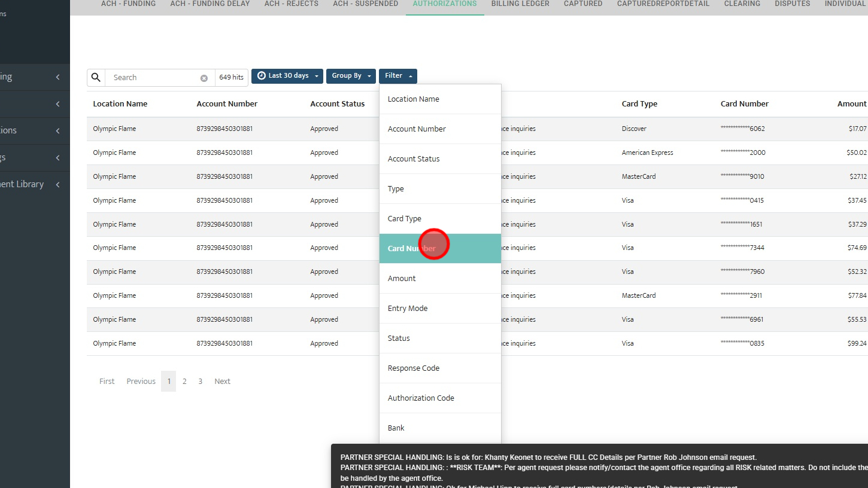Click the Previous pagination link

tap(141, 381)
